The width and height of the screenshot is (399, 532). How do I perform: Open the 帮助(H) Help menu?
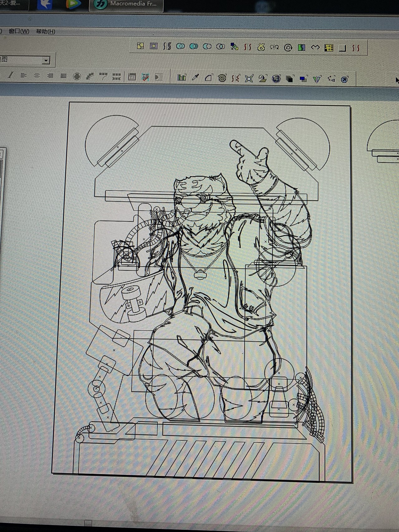tap(46, 31)
